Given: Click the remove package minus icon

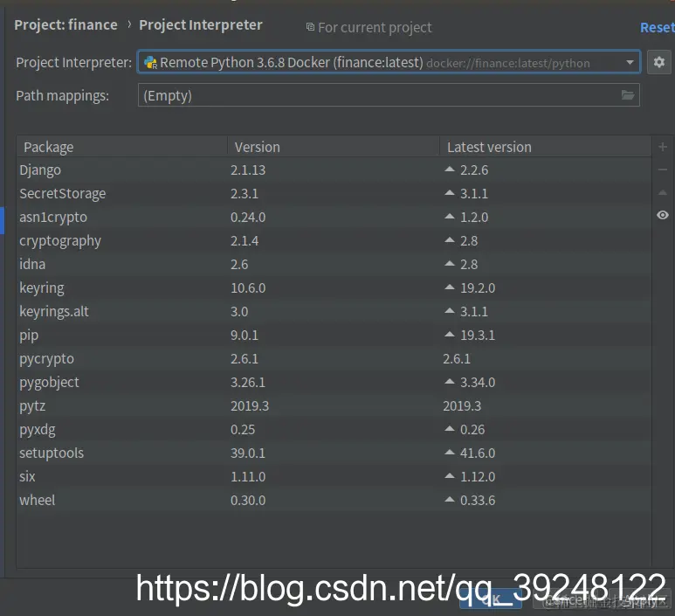Looking at the screenshot, I should point(663,170).
